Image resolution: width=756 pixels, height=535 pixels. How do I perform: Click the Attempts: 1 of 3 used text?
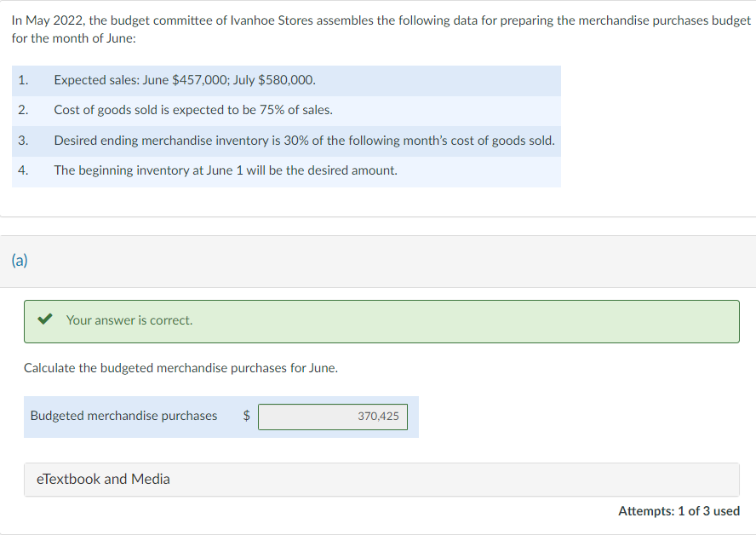click(x=679, y=510)
